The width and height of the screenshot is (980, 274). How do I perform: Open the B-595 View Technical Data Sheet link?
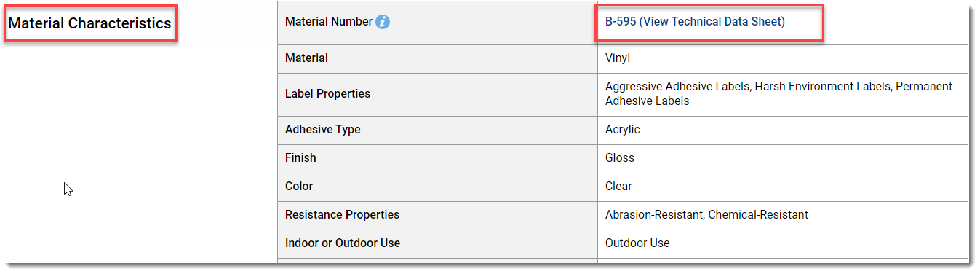[695, 22]
